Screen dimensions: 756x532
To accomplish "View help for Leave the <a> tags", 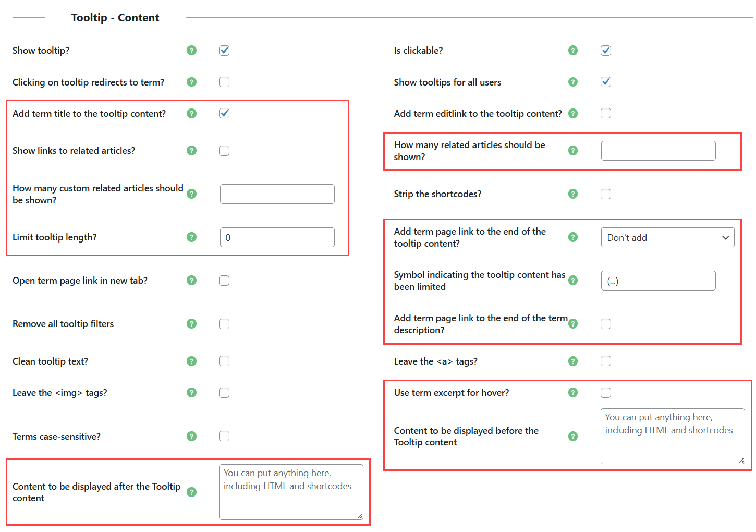I will (573, 361).
